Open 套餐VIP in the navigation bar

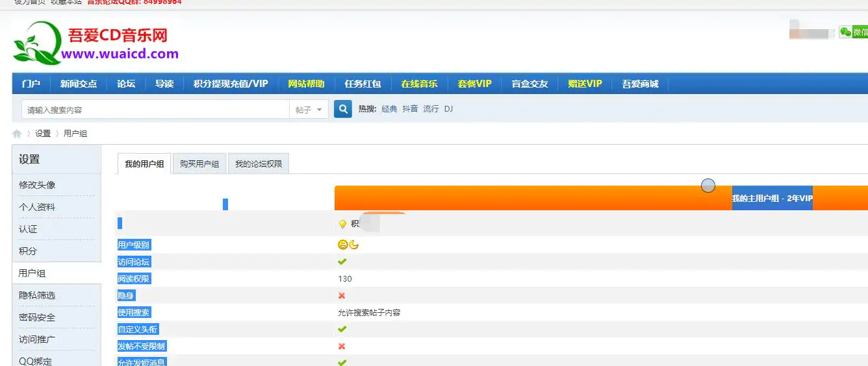click(x=474, y=84)
